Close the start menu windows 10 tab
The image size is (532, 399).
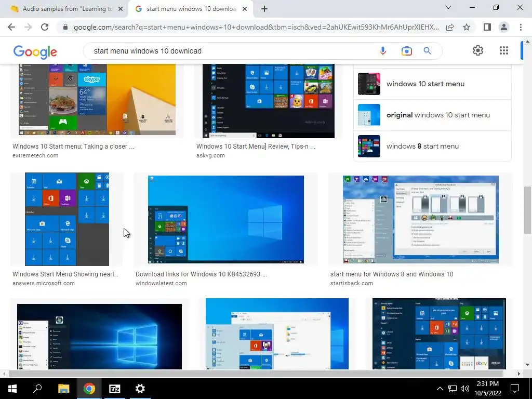(245, 9)
